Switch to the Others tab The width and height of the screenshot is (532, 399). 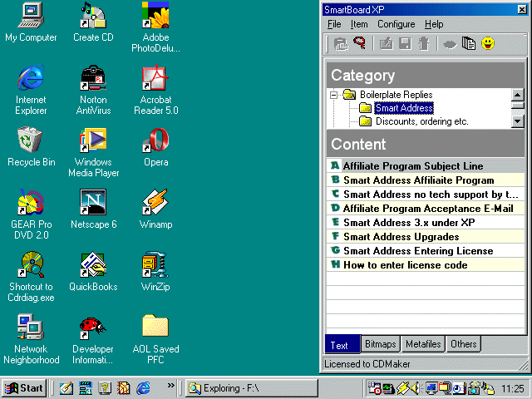pos(464,344)
